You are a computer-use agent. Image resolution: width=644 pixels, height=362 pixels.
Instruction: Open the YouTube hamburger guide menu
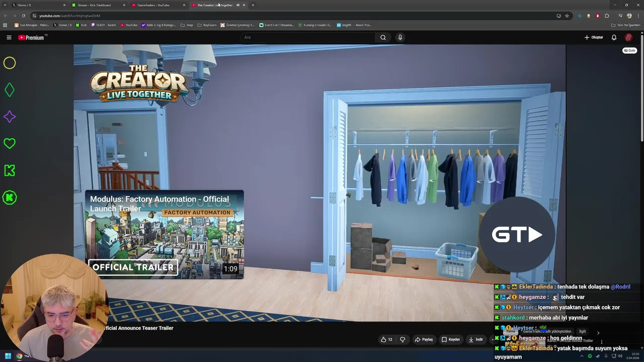click(x=9, y=37)
